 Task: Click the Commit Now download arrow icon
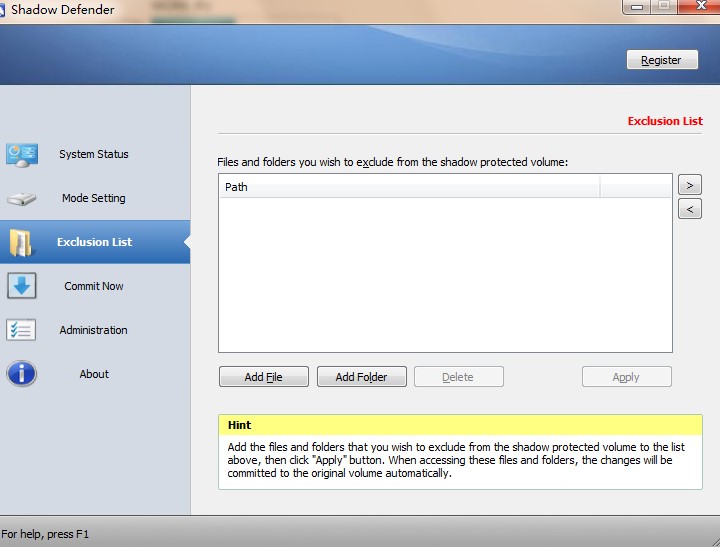click(22, 286)
